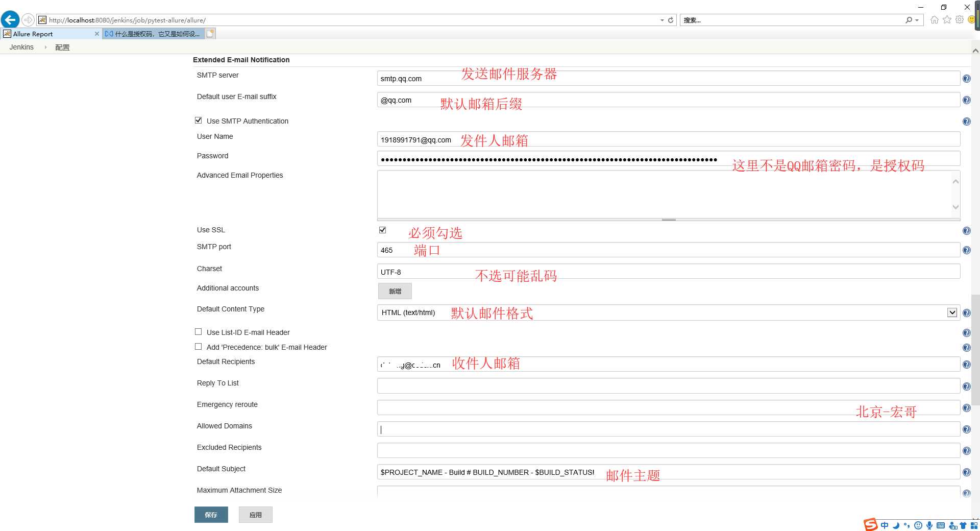Click scroll up arrow of page scrollbar
980x531 pixels.
click(975, 51)
